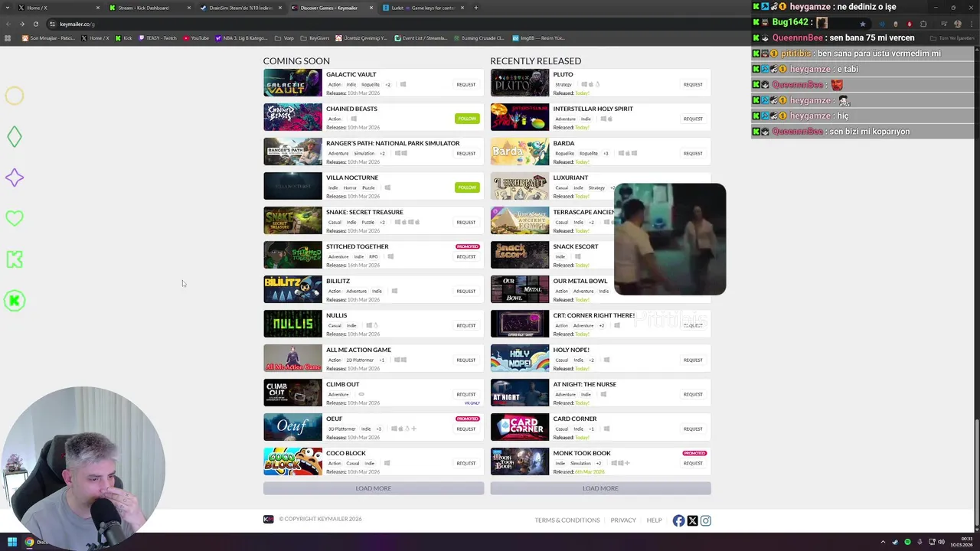
Task: Request the Barda game
Action: (693, 153)
